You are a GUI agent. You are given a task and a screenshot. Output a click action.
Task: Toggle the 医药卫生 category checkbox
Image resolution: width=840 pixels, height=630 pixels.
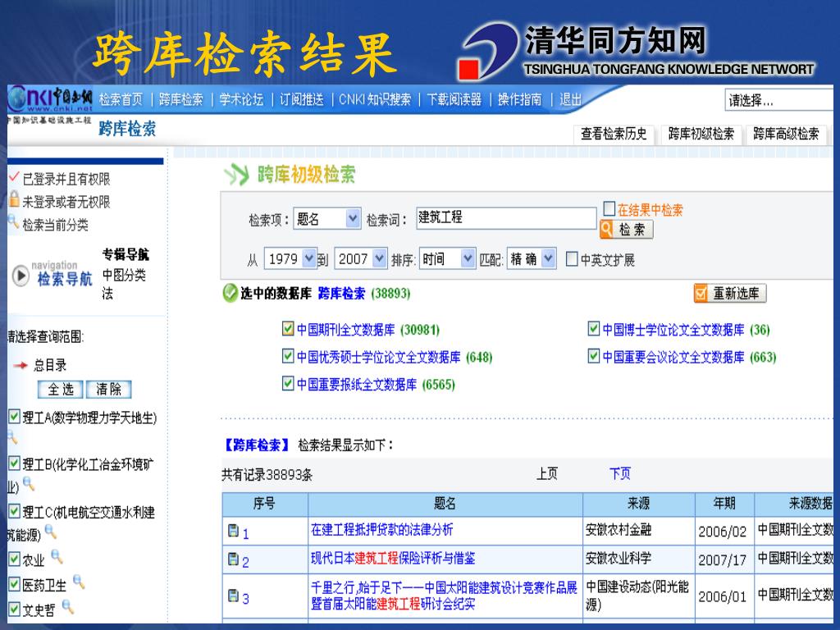click(x=15, y=584)
